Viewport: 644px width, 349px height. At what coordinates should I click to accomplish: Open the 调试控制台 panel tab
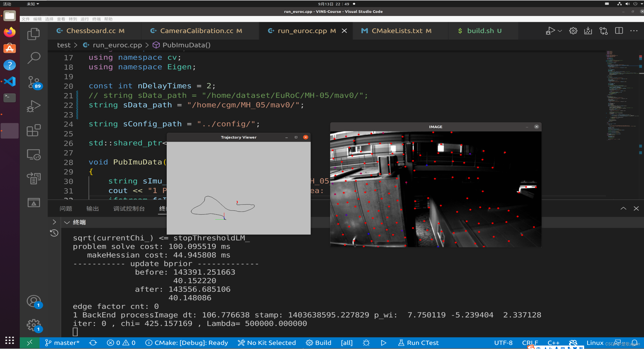tap(129, 208)
